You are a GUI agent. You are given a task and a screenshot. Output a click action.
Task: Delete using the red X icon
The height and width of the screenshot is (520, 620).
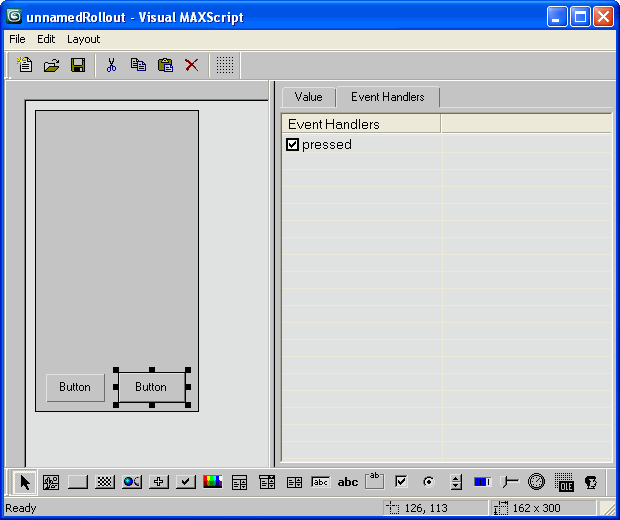[191, 65]
